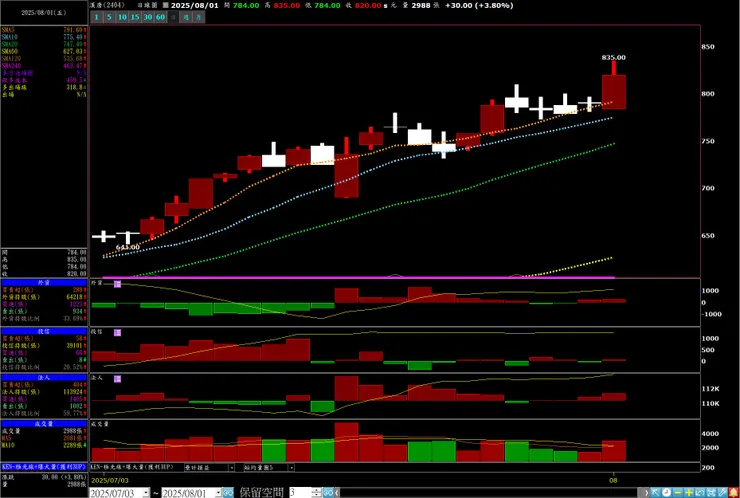740x498 pixels.
Task: Open the start date 2025/07/03 dropdown arrow
Action: pyautogui.click(x=146, y=493)
